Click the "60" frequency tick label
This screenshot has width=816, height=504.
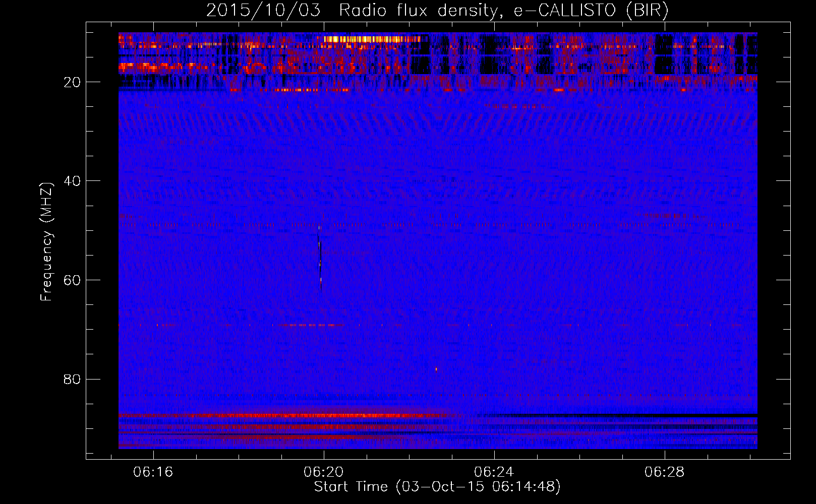pos(72,280)
